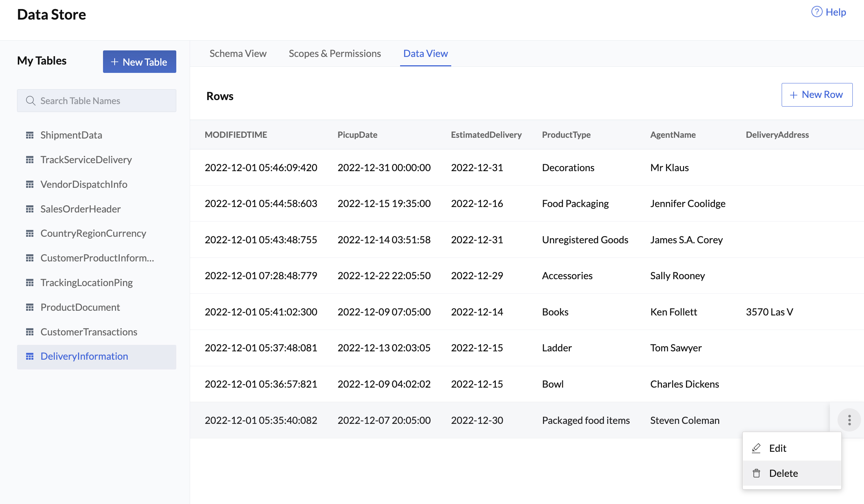The height and width of the screenshot is (504, 864).
Task: Switch to the Schema View tab
Action: click(x=238, y=54)
